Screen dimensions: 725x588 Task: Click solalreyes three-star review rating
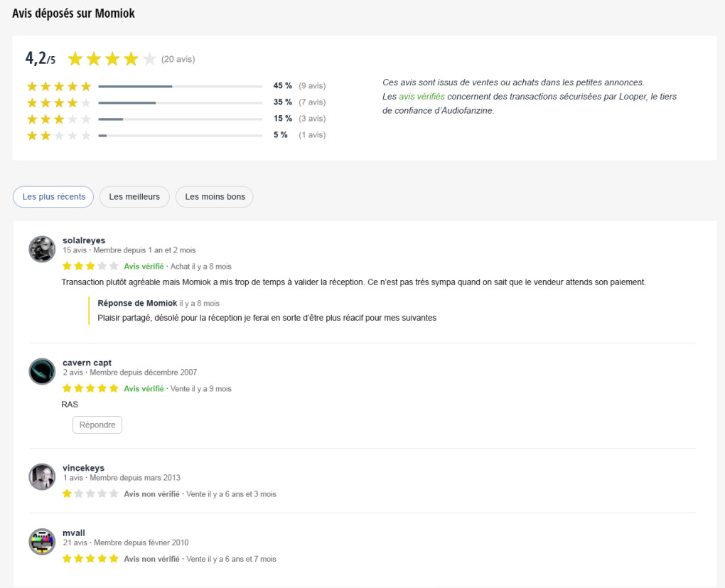[x=90, y=267]
